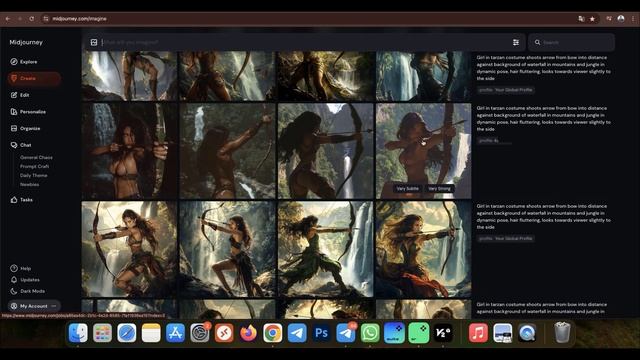This screenshot has width=640, height=360.
Task: Open the Newbies chat room
Action: (29, 184)
